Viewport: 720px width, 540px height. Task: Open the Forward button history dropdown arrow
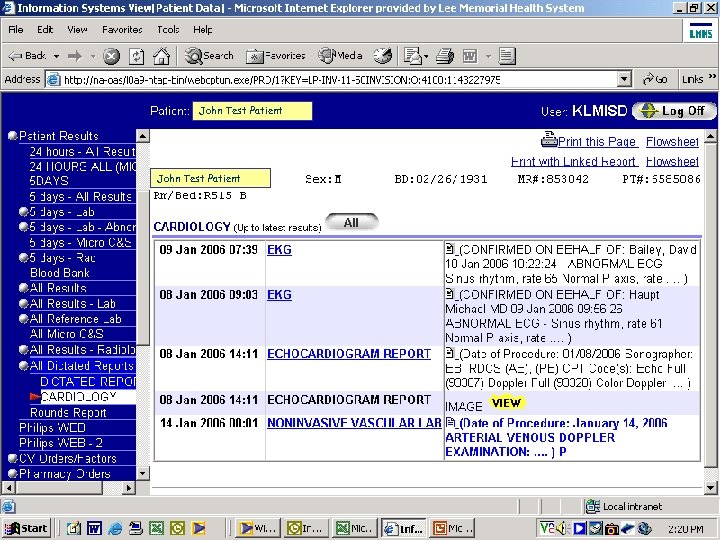pos(93,56)
